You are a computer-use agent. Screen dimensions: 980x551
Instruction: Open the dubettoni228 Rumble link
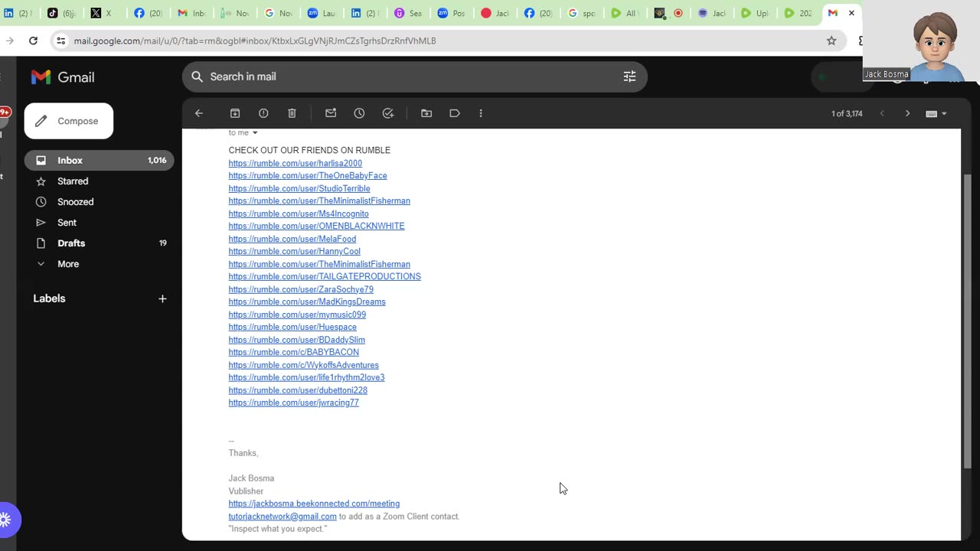click(x=298, y=390)
